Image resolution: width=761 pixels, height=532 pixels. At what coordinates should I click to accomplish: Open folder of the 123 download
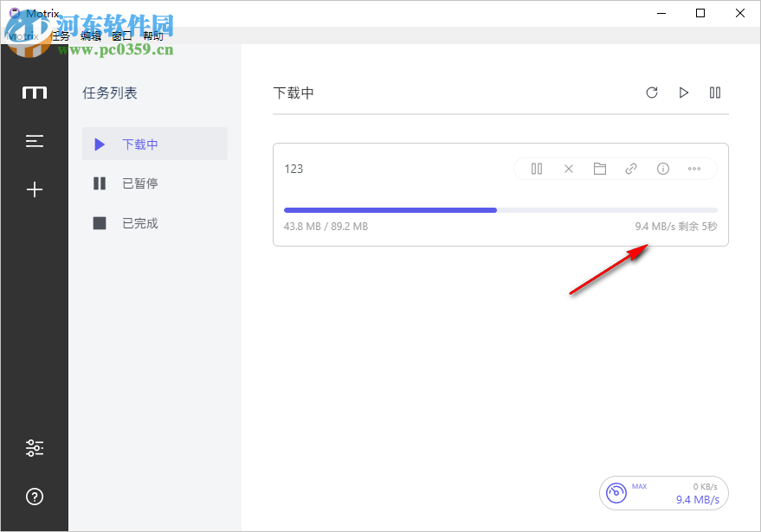(600, 169)
